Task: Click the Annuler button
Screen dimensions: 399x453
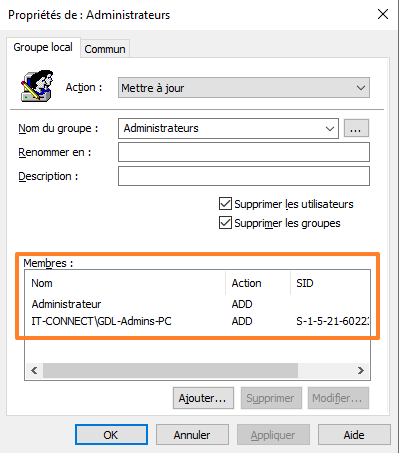Action: (x=192, y=435)
